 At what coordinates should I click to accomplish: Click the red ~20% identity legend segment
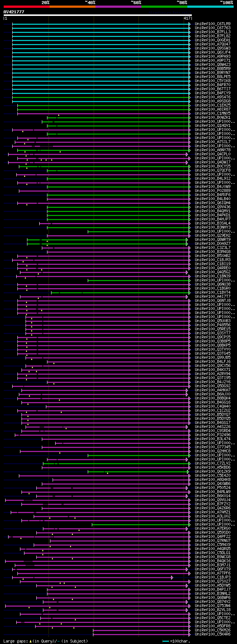tap(27, 7)
